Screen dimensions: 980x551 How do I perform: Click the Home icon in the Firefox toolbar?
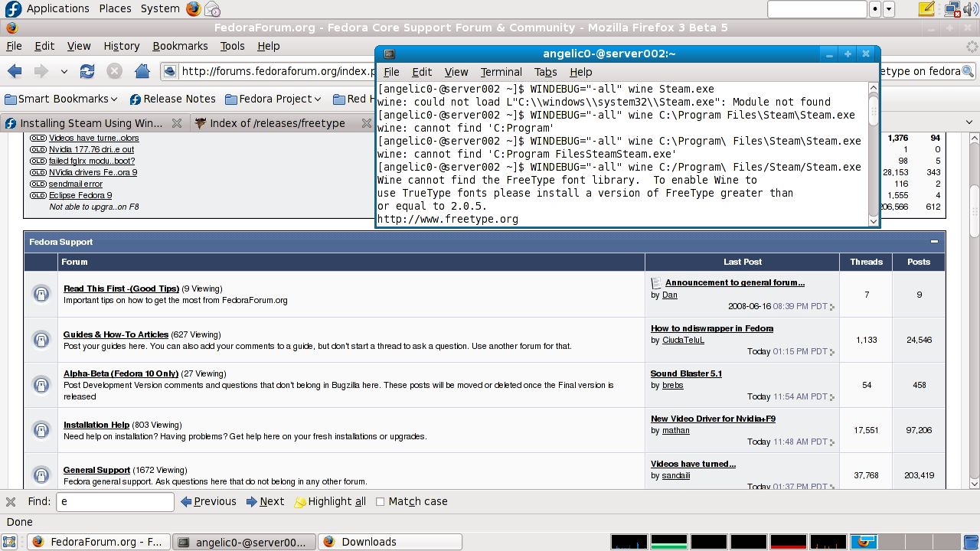(x=142, y=71)
